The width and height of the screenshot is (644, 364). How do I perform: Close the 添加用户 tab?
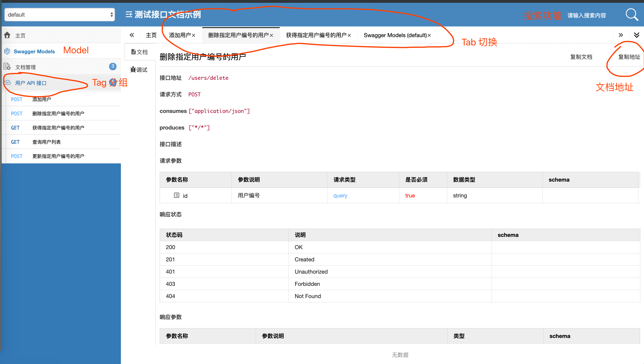pos(194,35)
